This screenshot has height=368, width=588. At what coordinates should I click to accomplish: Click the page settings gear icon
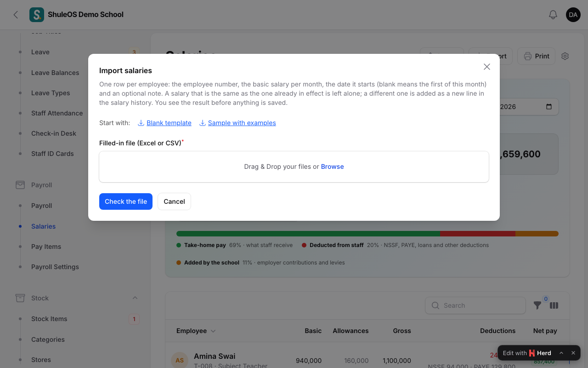point(565,56)
